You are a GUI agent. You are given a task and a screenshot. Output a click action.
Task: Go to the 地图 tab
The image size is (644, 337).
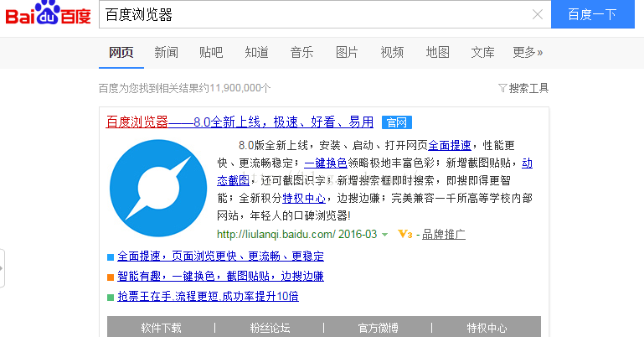[437, 53]
